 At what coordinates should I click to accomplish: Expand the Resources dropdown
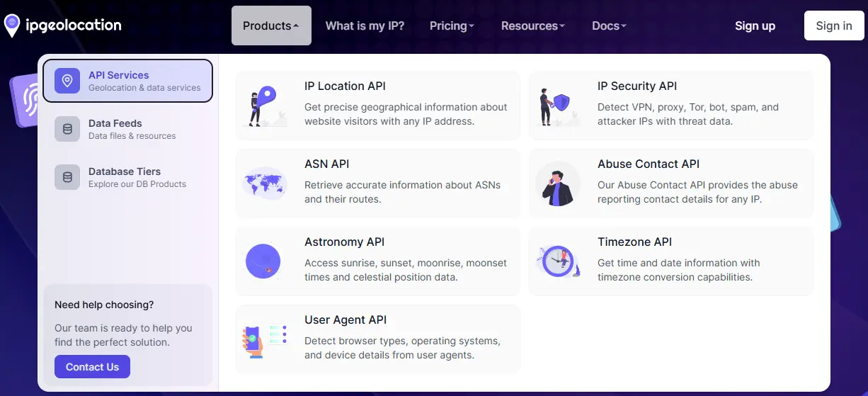click(x=532, y=26)
